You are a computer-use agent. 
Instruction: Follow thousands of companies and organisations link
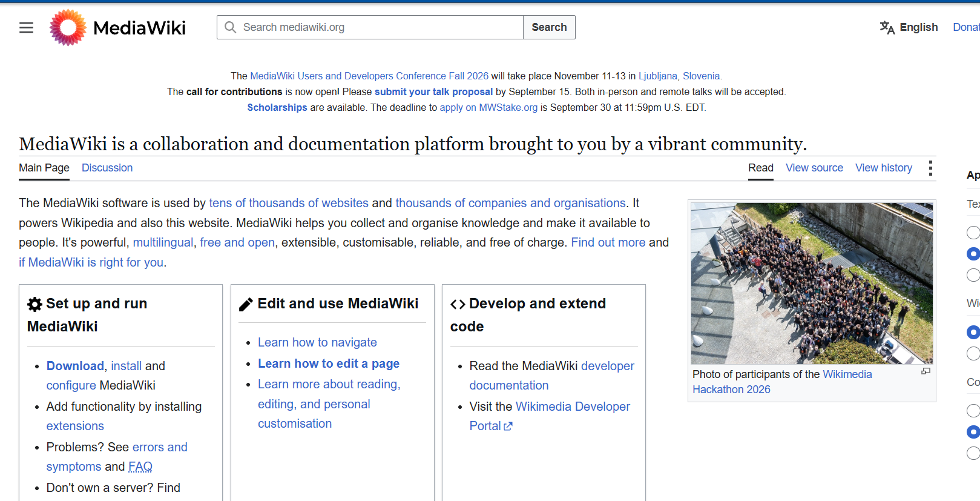pyautogui.click(x=510, y=203)
